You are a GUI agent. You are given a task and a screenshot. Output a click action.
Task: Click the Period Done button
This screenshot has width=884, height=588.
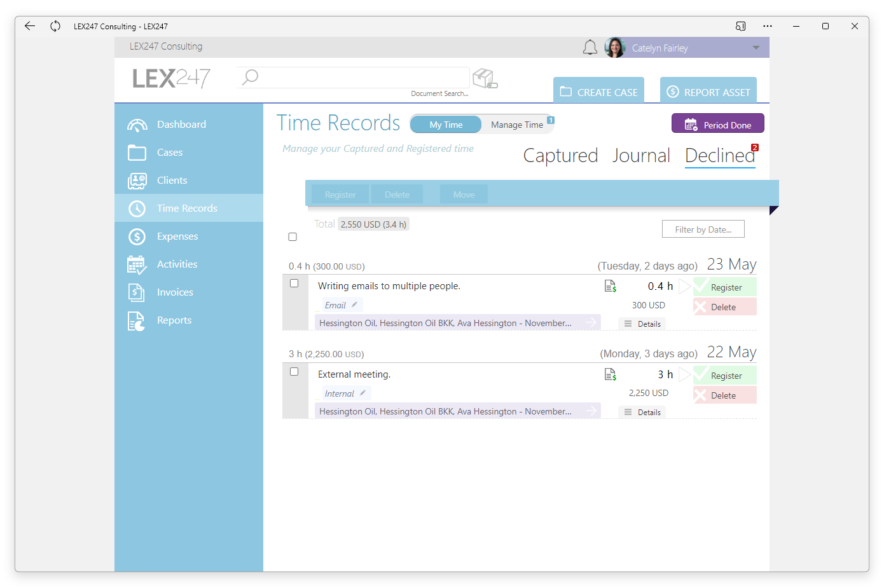[x=718, y=125]
